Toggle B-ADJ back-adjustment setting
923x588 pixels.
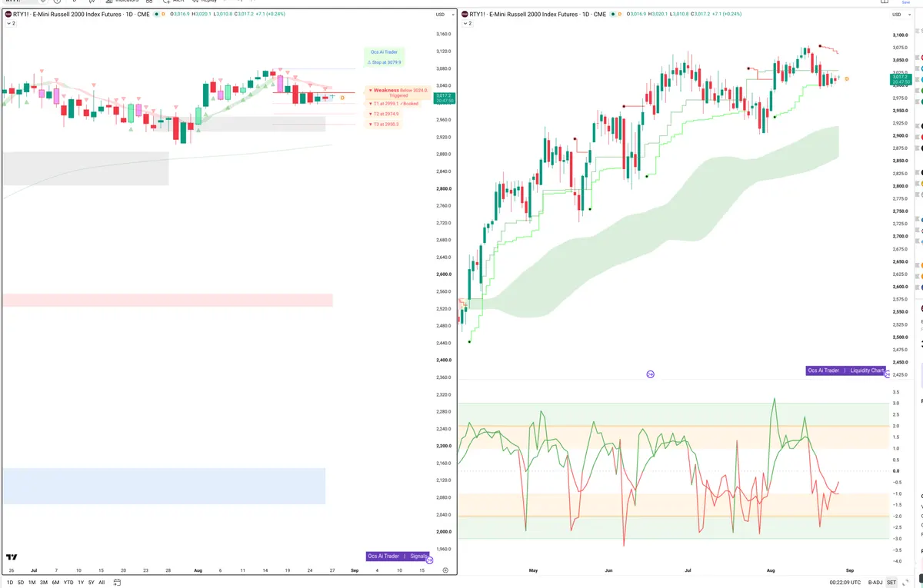pos(875,583)
